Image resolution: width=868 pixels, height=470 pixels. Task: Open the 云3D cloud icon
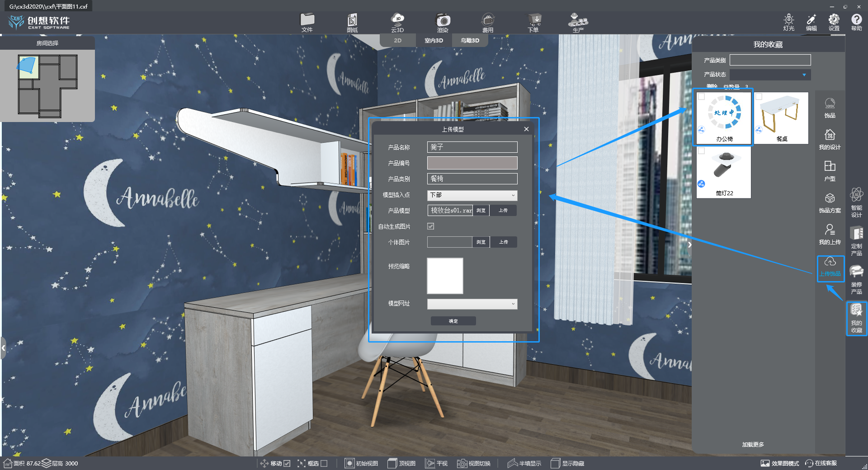point(397,22)
